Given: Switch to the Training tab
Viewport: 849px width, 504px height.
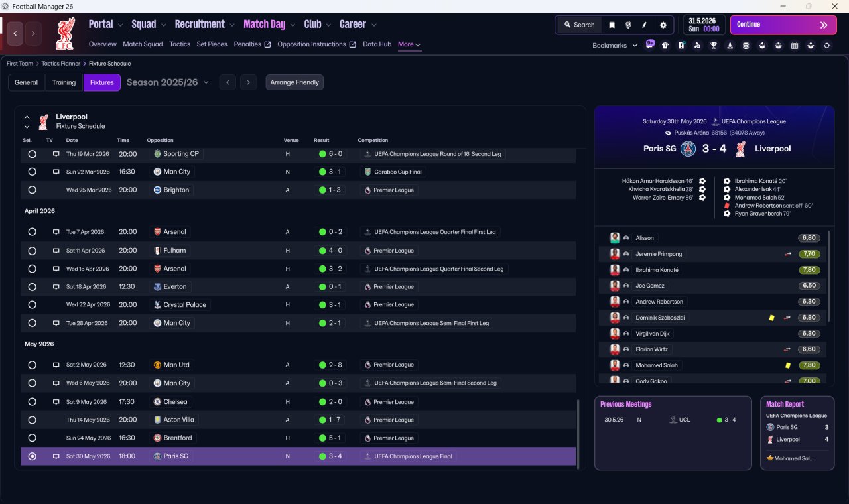Looking at the screenshot, I should (x=64, y=82).
